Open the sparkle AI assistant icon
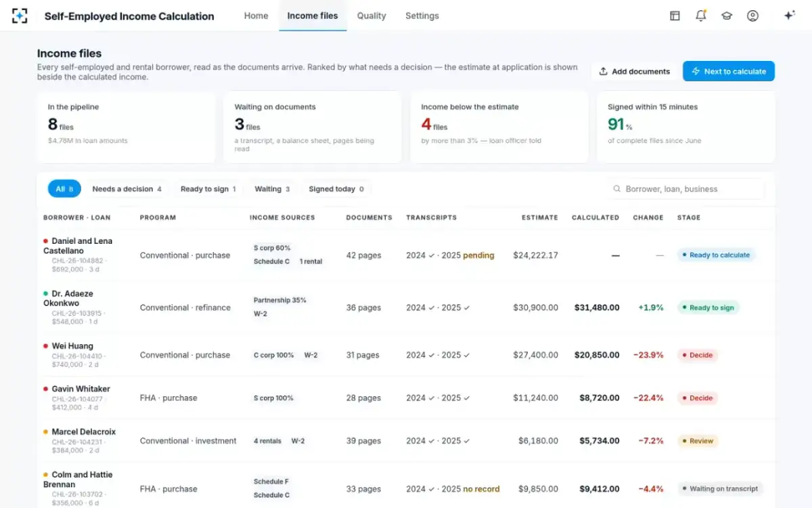Image resolution: width=812 pixels, height=508 pixels. tap(789, 16)
